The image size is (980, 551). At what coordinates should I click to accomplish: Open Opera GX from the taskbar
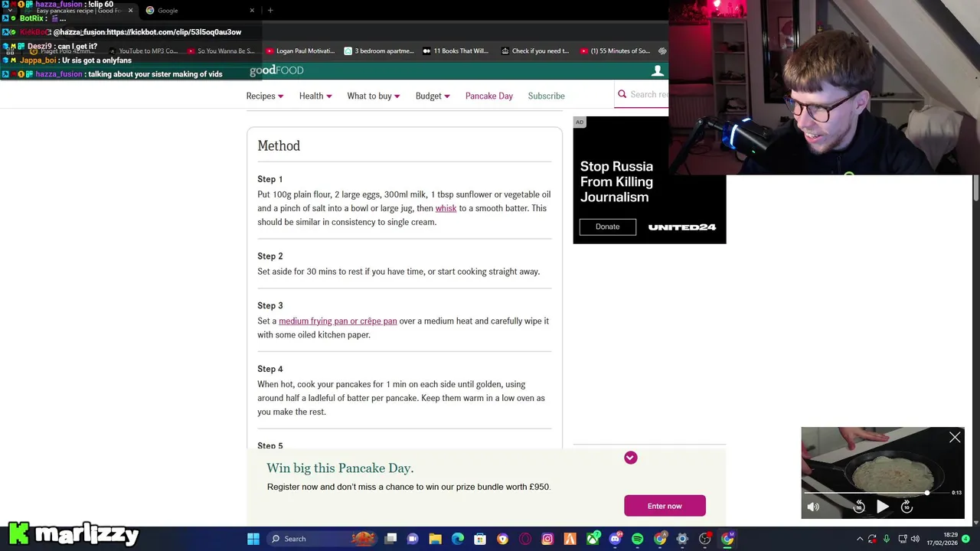point(525,539)
